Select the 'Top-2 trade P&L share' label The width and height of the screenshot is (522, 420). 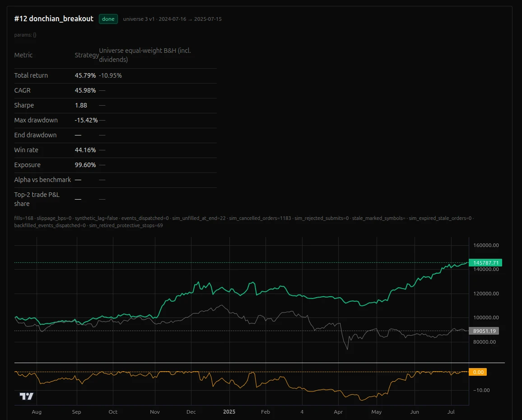click(x=37, y=199)
